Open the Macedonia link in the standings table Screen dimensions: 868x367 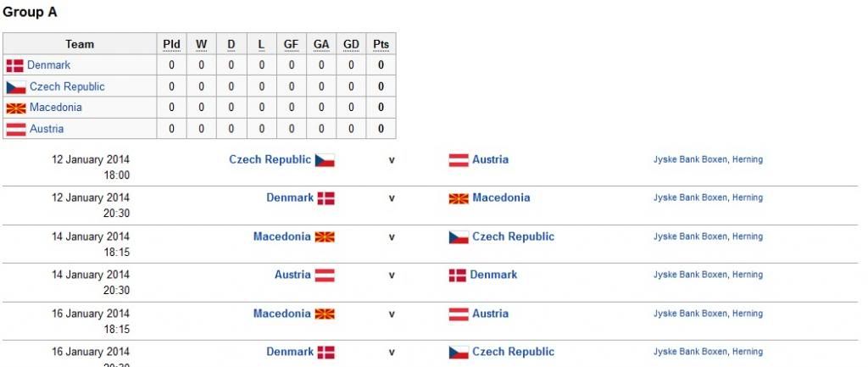[56, 108]
